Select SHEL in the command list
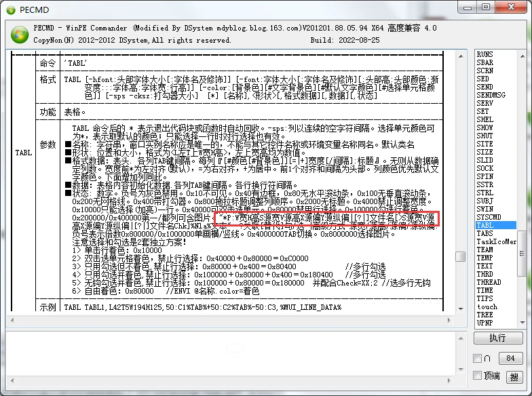 pyautogui.click(x=484, y=119)
